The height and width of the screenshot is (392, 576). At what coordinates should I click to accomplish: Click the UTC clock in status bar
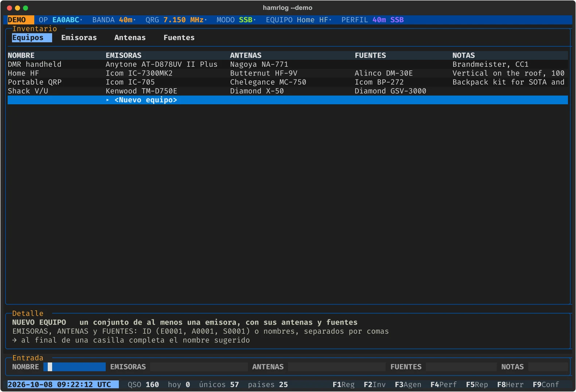coord(63,385)
